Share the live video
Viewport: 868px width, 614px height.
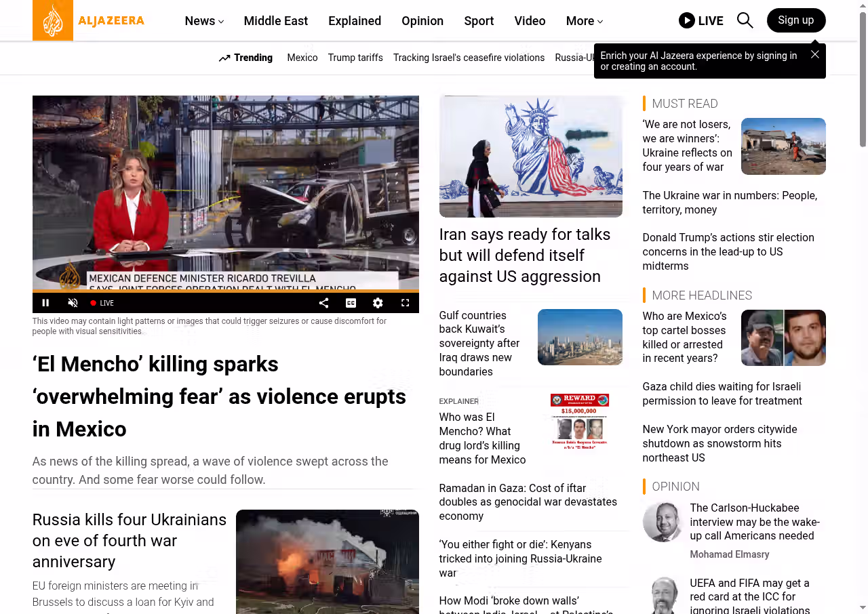pyautogui.click(x=323, y=303)
